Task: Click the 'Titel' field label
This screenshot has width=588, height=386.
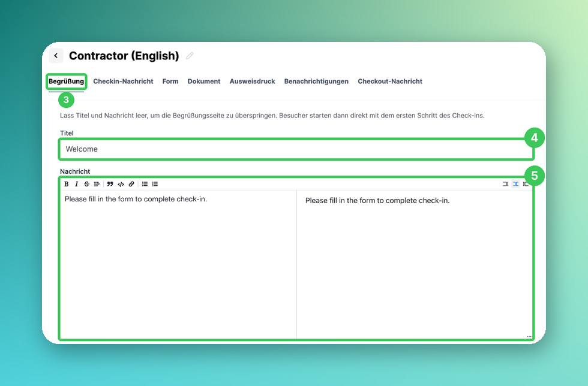Action: [67, 133]
